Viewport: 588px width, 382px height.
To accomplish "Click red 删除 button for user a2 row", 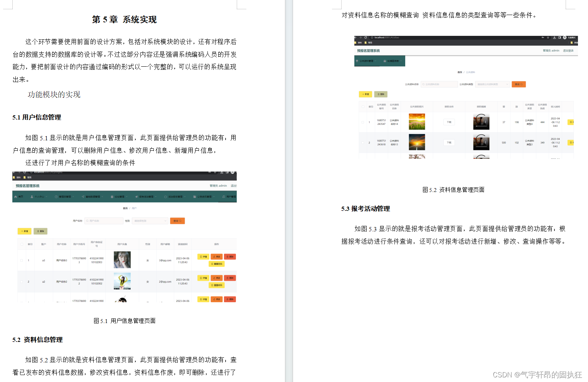I will tap(230, 278).
